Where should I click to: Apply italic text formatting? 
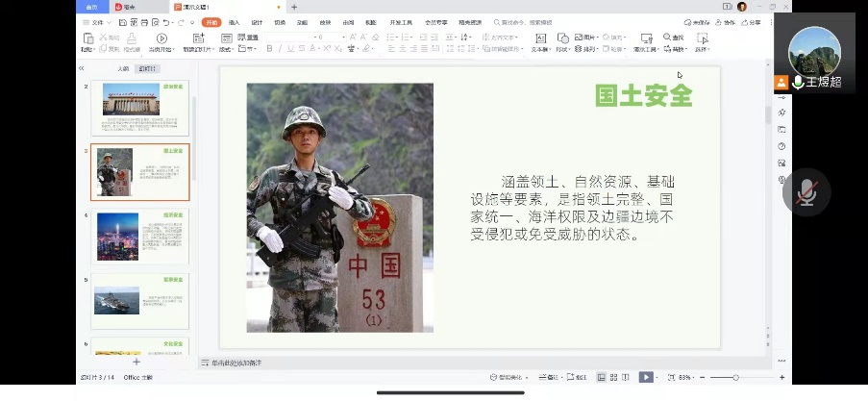click(x=280, y=48)
